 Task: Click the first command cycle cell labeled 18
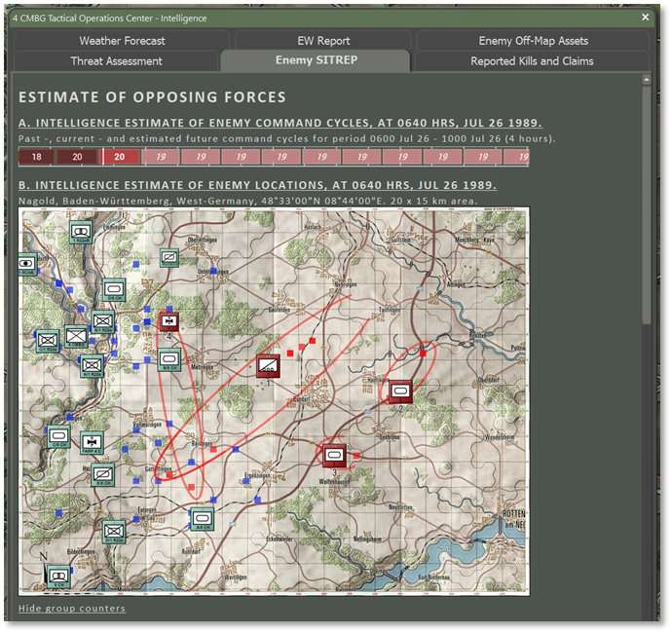pos(37,157)
